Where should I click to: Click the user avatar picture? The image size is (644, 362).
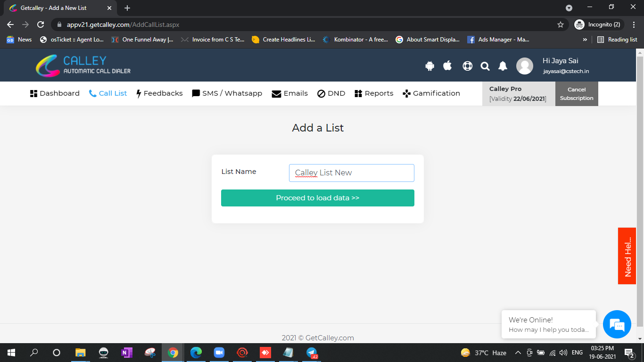coord(524,66)
